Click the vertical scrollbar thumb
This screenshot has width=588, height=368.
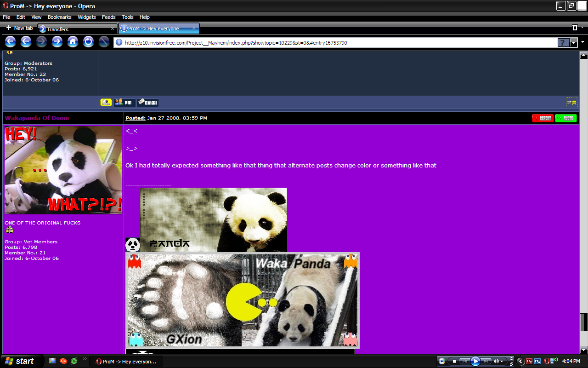tap(583, 322)
